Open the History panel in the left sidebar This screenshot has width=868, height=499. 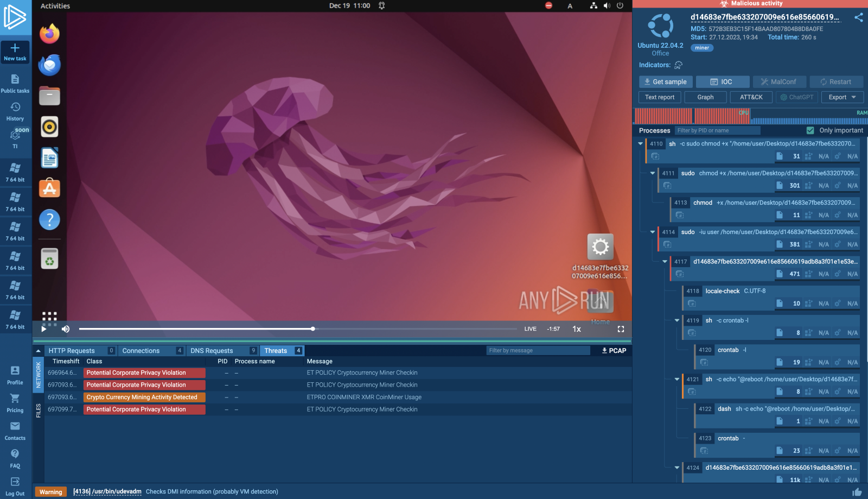(x=15, y=111)
